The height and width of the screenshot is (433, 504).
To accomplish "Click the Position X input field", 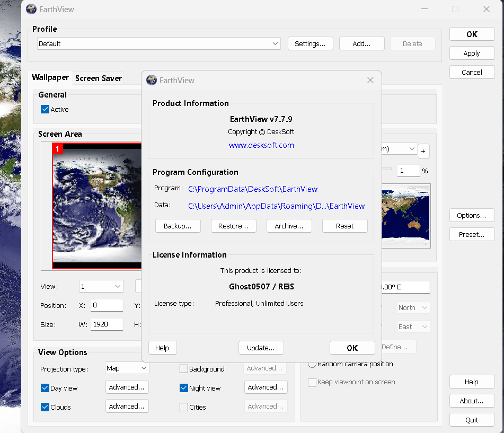I will tap(107, 305).
